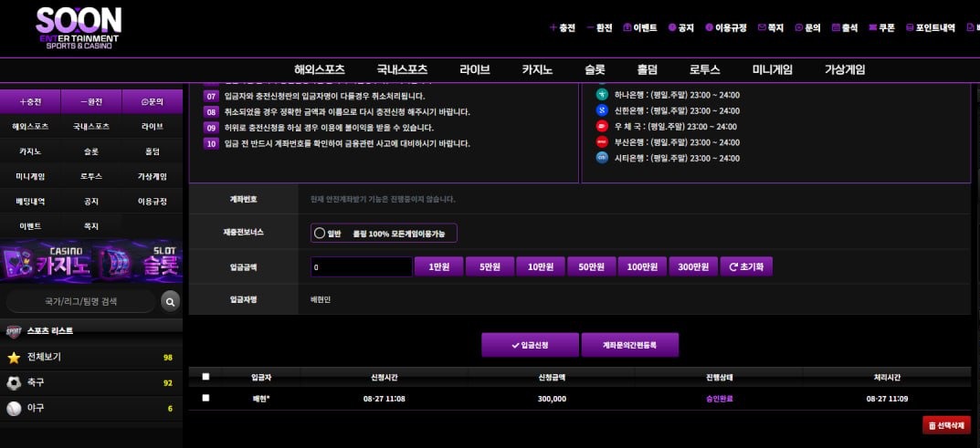Click the 입금신청 deposit request button

point(530,345)
